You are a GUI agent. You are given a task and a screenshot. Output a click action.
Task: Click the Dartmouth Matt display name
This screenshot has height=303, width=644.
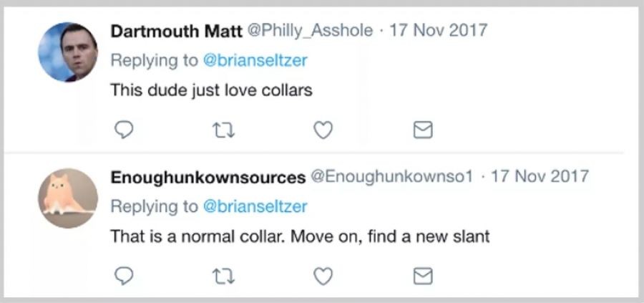[x=176, y=30]
